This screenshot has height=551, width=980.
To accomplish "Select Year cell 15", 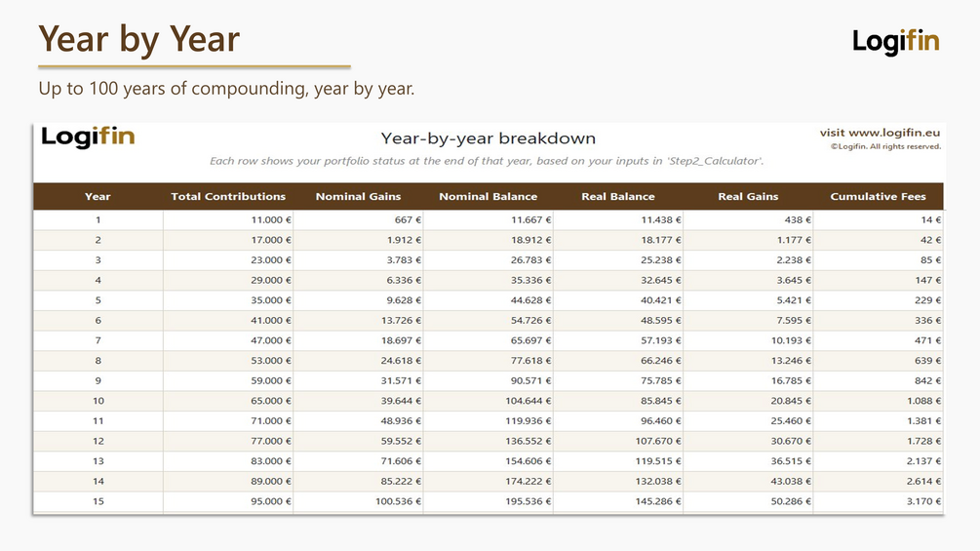I will coord(98,501).
